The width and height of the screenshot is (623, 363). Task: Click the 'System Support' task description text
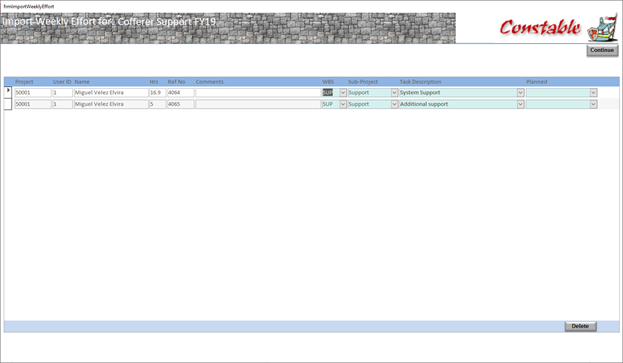point(420,93)
